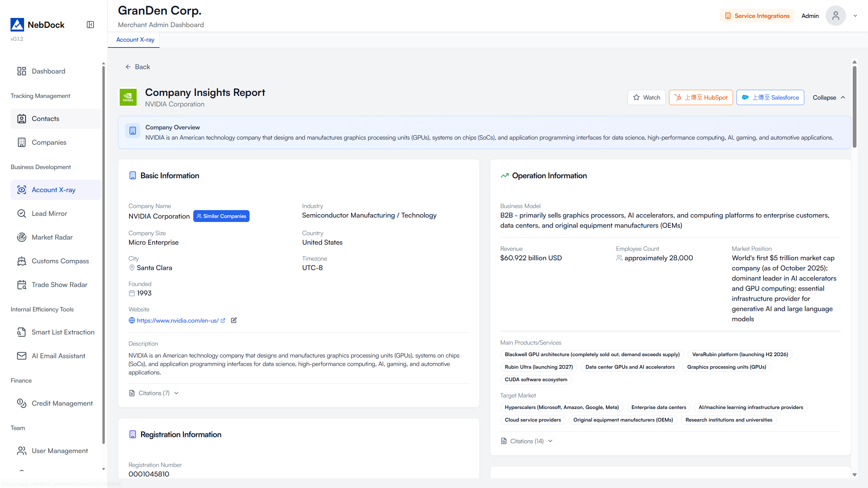Open Smart List Extraction
This screenshot has height=488, width=868.
pyautogui.click(x=63, y=332)
